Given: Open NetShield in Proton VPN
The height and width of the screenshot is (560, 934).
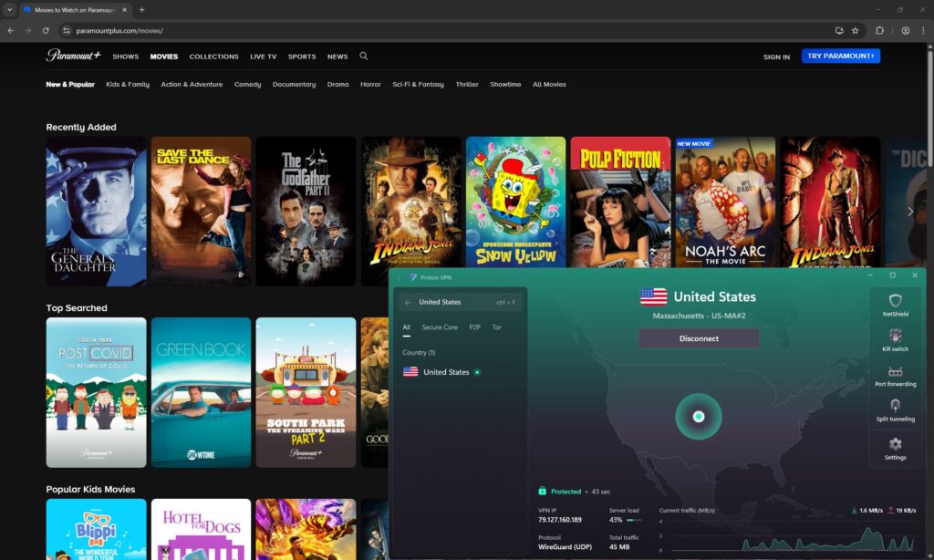Looking at the screenshot, I should [896, 305].
